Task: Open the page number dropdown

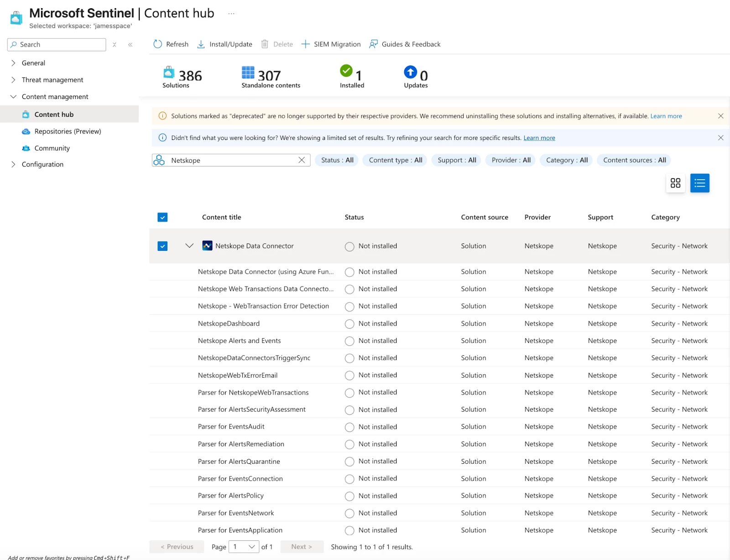Action: 244,547
